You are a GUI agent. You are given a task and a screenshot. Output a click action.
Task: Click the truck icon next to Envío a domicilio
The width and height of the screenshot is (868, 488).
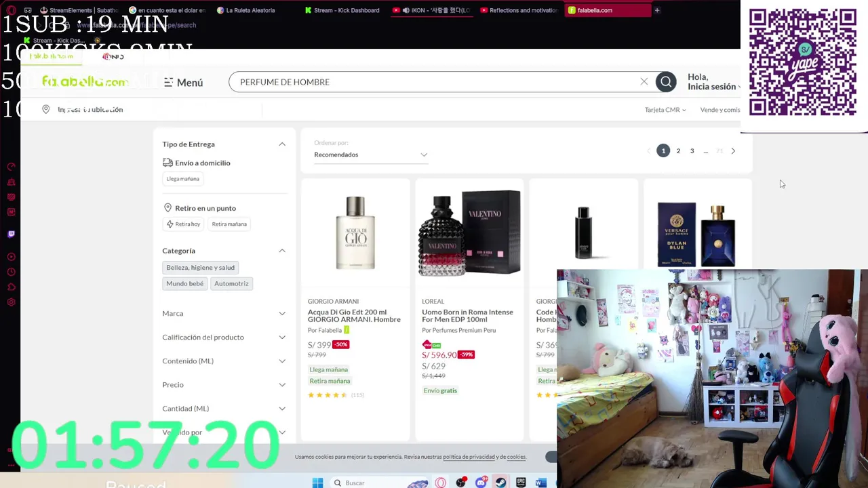[x=167, y=163]
